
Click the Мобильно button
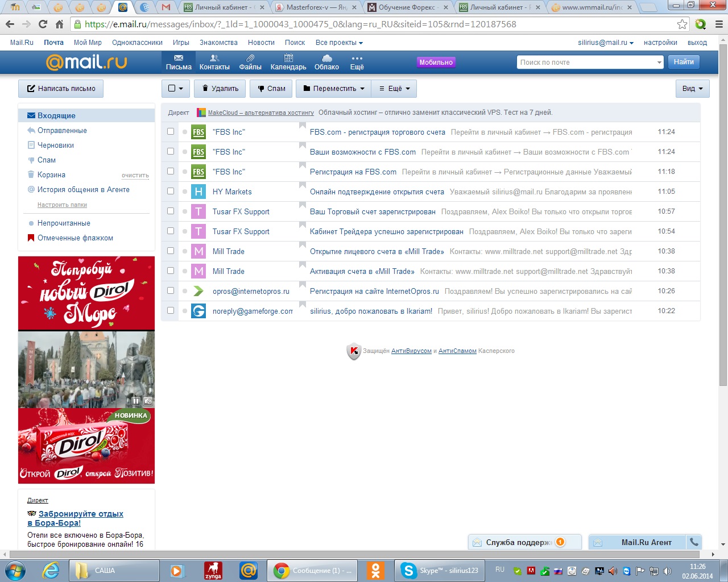[x=436, y=63]
